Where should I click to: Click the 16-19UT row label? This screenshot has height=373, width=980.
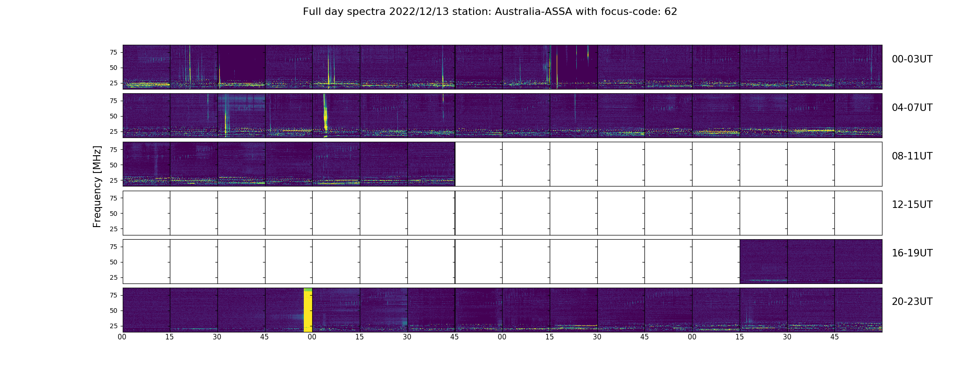(912, 253)
